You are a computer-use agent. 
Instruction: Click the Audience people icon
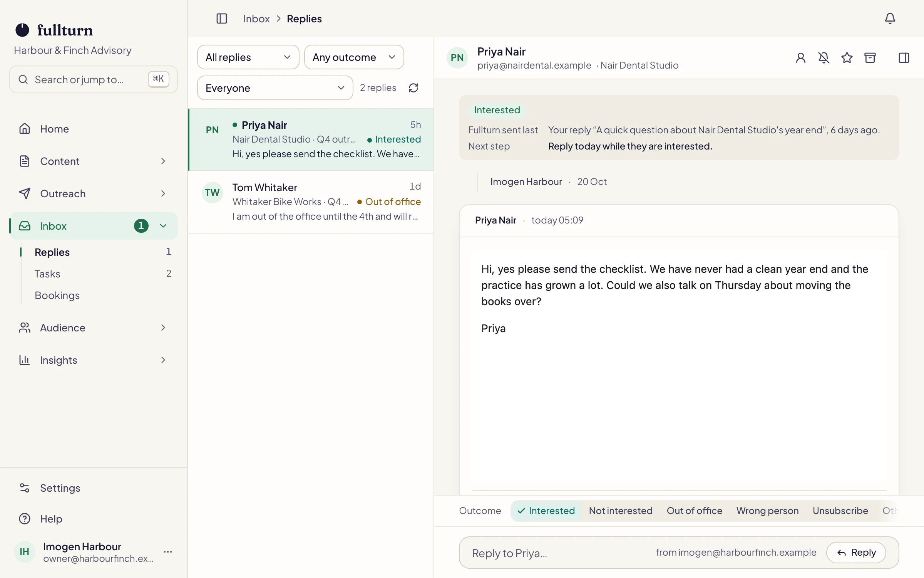[25, 328]
